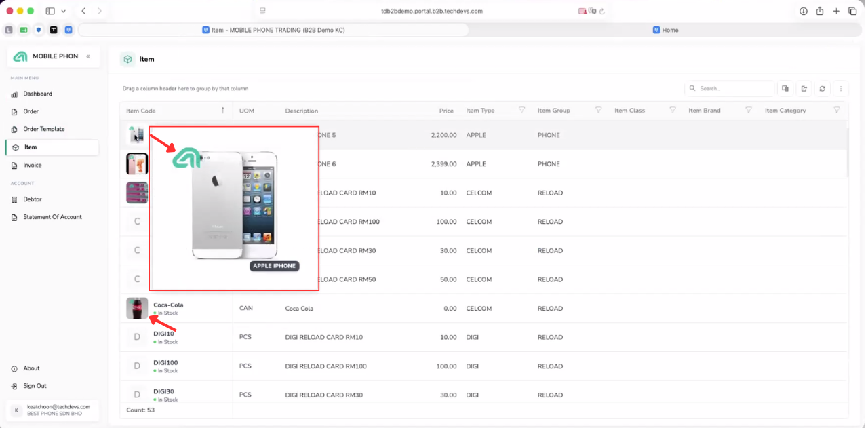
Task: Click the Coca-Cola item code text
Action: click(x=168, y=305)
